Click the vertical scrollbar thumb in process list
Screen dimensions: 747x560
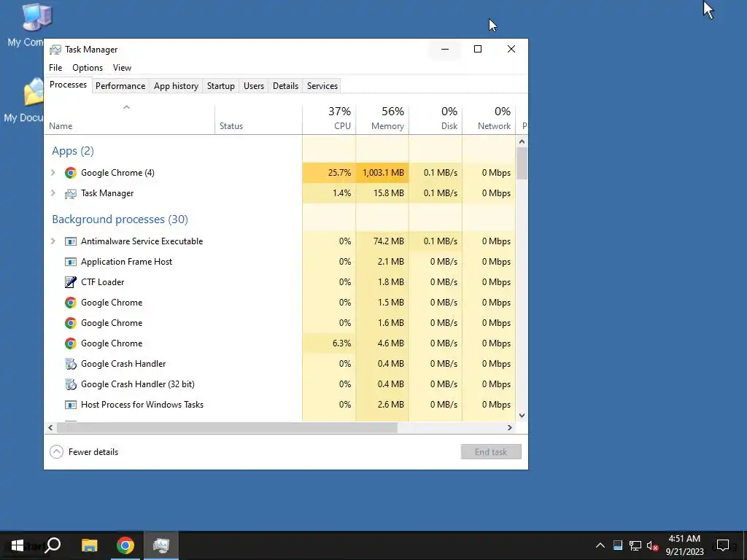coord(522,163)
